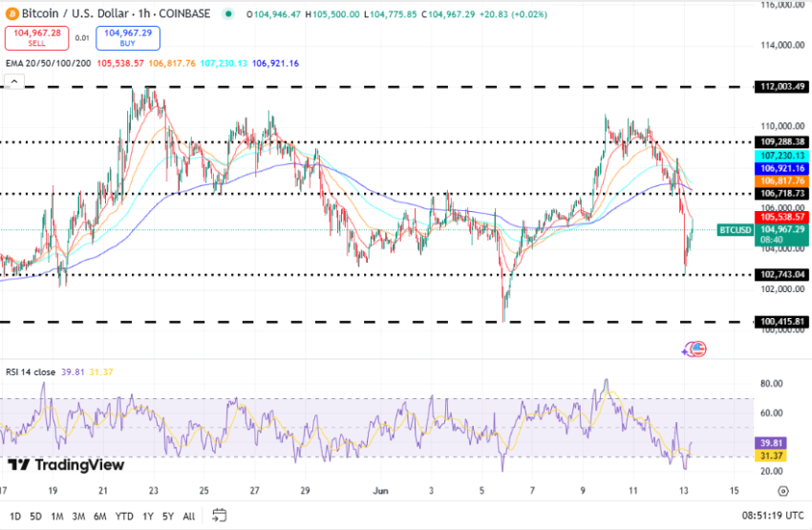The width and height of the screenshot is (812, 530).
Task: Switch to the 5D time range
Action: pyautogui.click(x=36, y=517)
